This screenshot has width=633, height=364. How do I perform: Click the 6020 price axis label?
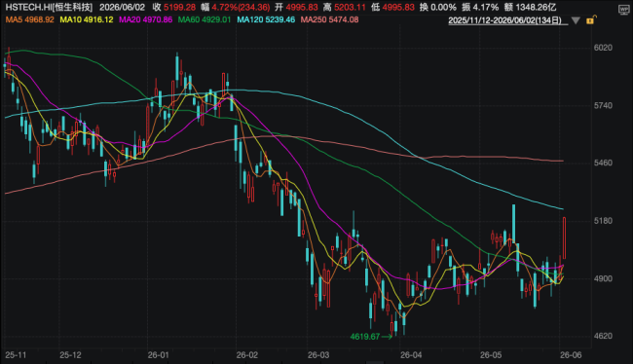point(603,48)
